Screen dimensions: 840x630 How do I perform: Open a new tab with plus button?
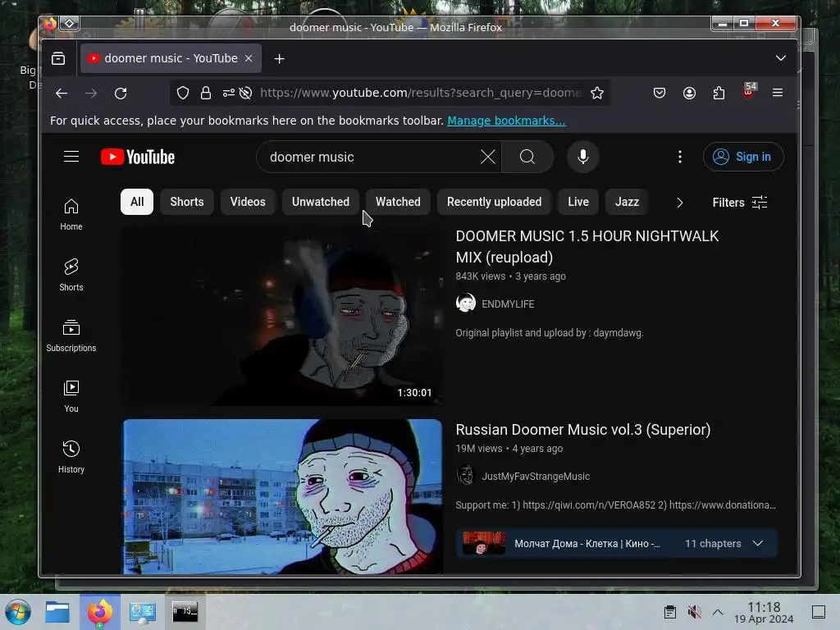279,59
